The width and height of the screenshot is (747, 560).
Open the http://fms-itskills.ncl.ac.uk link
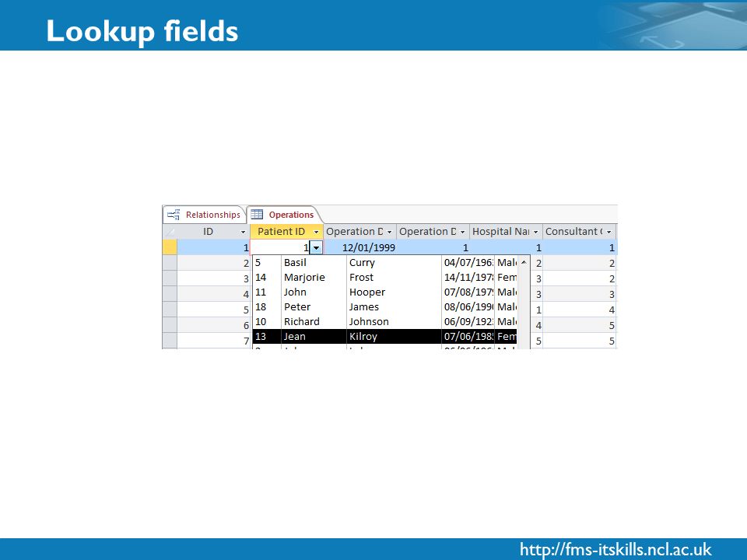click(x=615, y=549)
